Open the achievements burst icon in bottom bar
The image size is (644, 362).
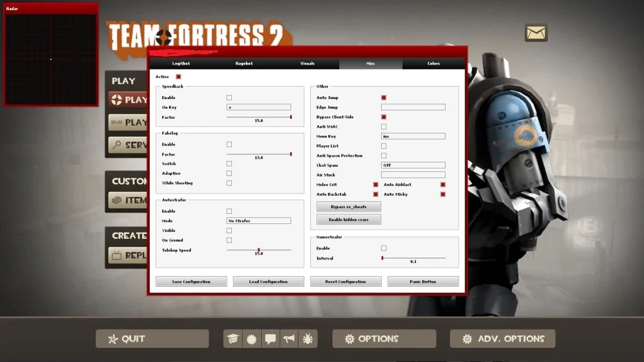(x=252, y=339)
